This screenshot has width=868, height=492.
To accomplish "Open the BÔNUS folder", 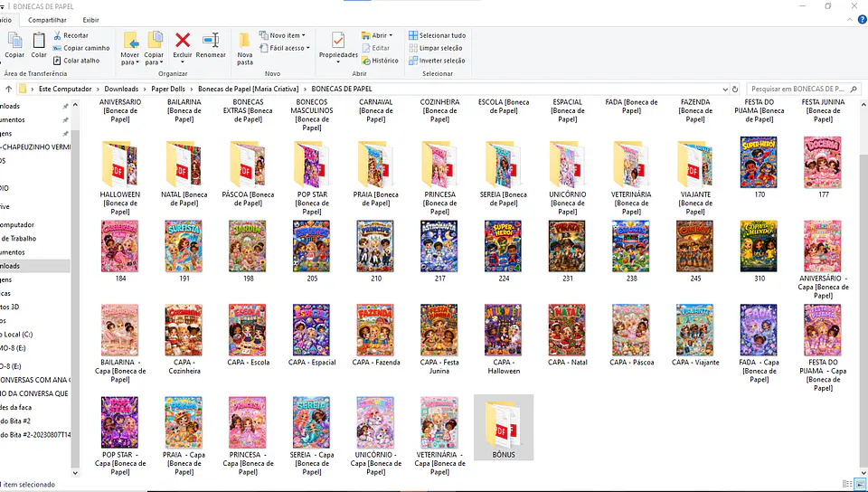I will pos(504,427).
